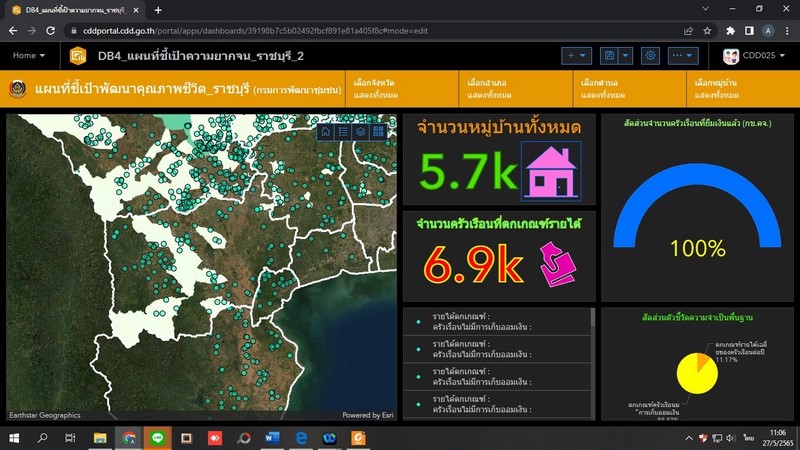The width and height of the screenshot is (800, 450).
Task: Click the yellow pie chart slice
Action: click(x=694, y=377)
